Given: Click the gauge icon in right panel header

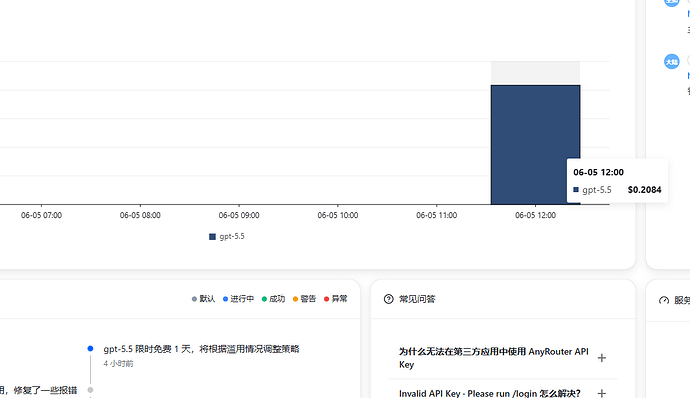Looking at the screenshot, I should (664, 300).
